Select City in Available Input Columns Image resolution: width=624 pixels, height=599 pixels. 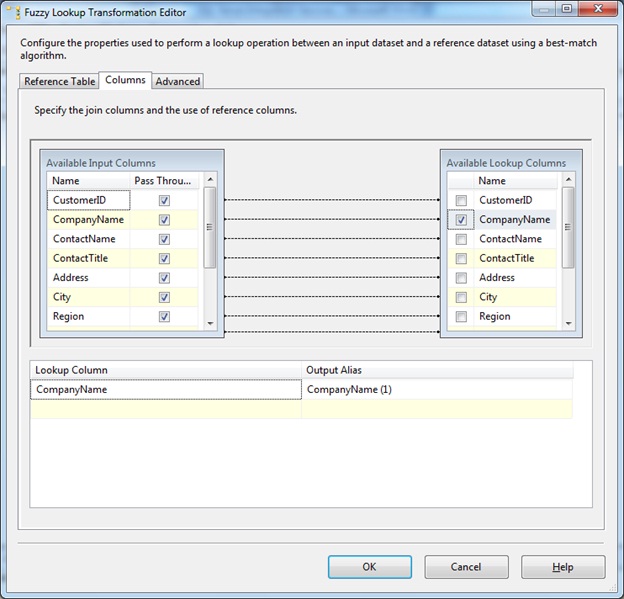coord(88,297)
